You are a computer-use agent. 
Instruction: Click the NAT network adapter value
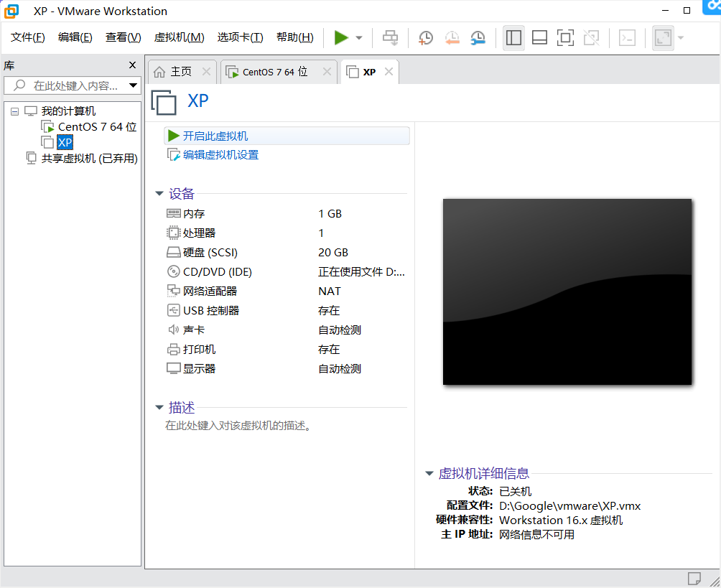pos(329,291)
